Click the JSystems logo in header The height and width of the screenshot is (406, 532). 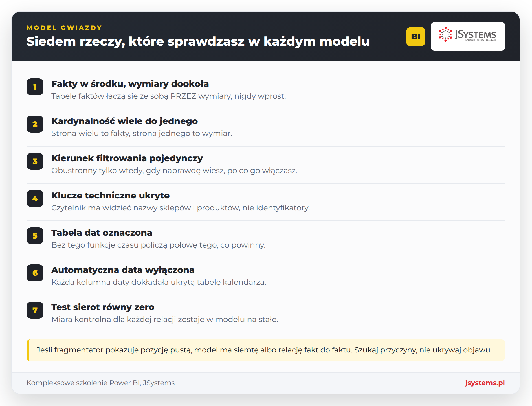468,36
